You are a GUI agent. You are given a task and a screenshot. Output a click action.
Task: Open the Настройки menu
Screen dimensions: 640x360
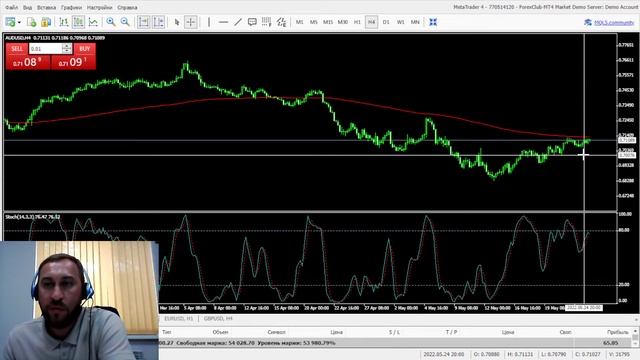coord(99,7)
